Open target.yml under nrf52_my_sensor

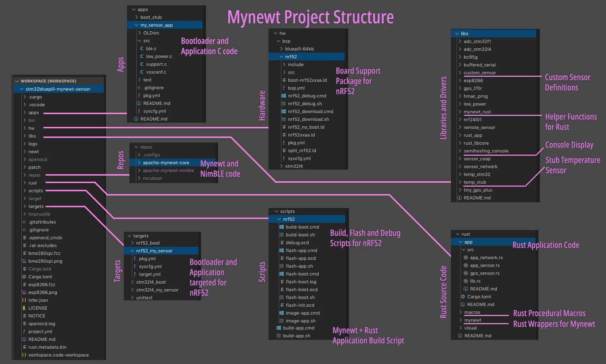(150, 274)
